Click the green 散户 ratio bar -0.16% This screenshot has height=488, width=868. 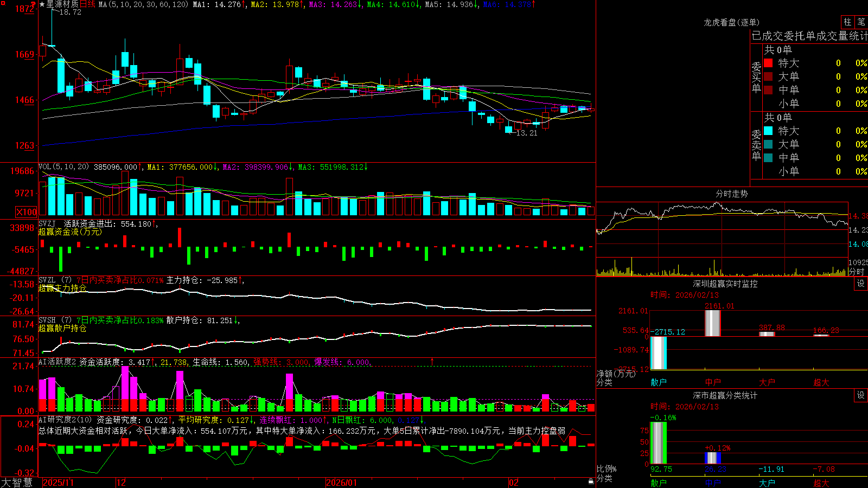coord(658,443)
